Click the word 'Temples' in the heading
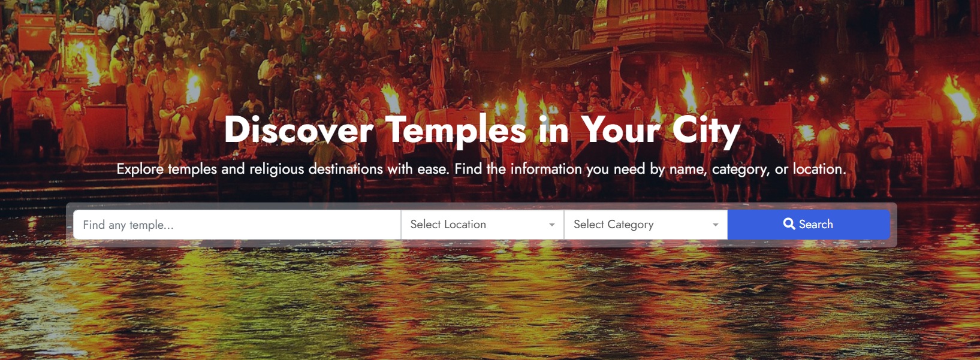 tap(456, 130)
